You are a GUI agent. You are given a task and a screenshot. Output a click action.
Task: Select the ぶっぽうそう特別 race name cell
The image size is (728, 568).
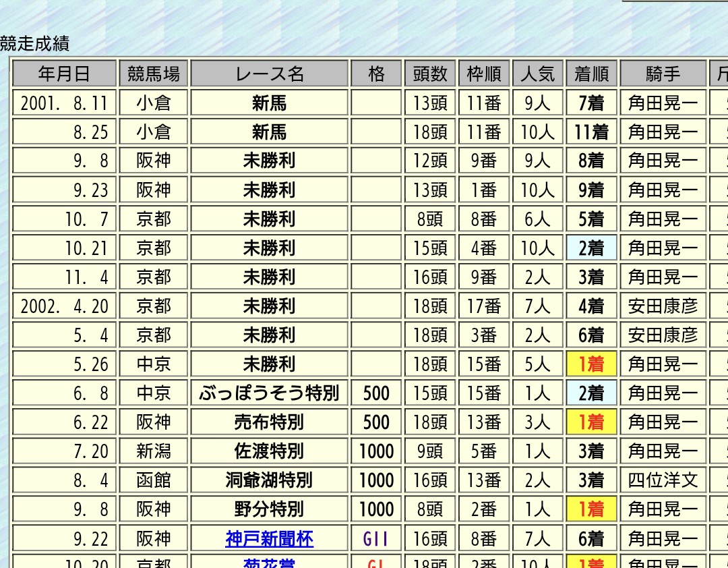(269, 393)
